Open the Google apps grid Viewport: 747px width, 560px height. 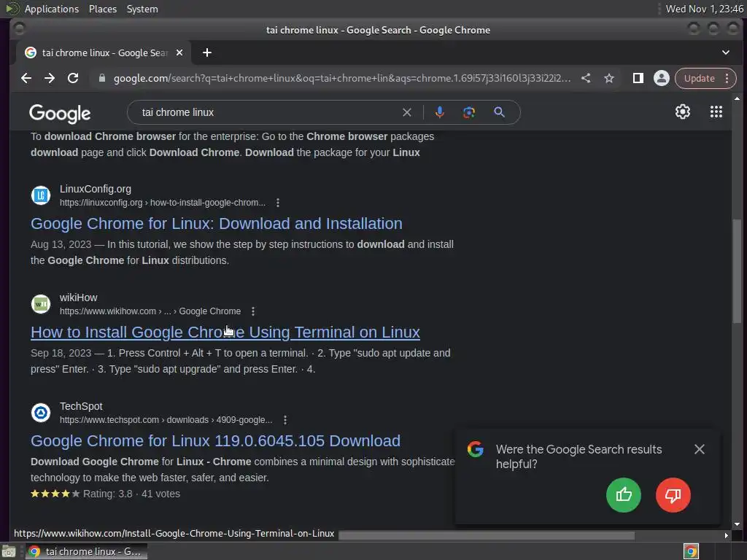pyautogui.click(x=716, y=112)
